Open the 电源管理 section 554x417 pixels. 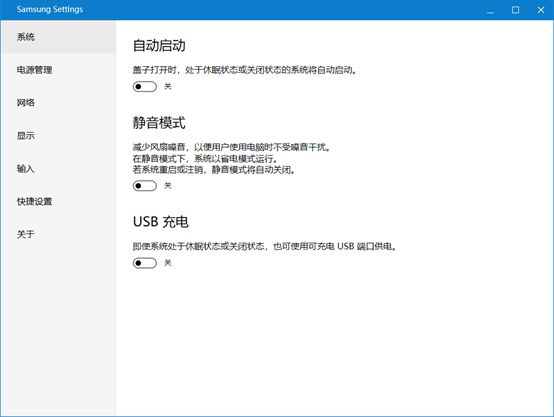58,70
